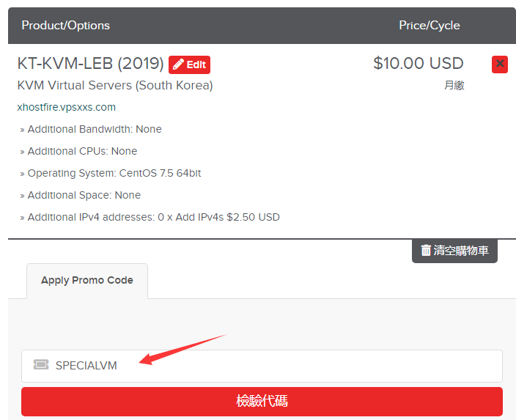Select the Additional Bandwidth: None option line

pos(91,129)
